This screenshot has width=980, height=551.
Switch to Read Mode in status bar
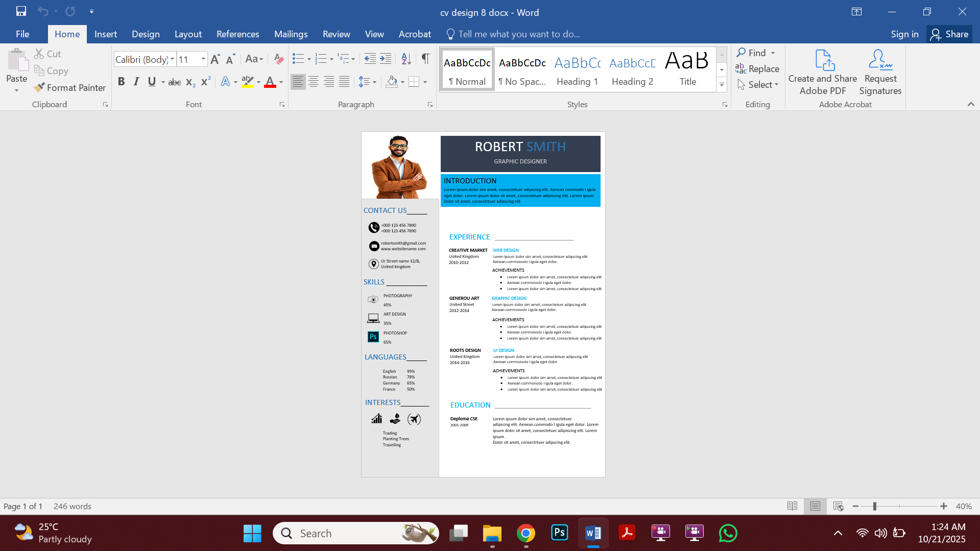pyautogui.click(x=792, y=506)
